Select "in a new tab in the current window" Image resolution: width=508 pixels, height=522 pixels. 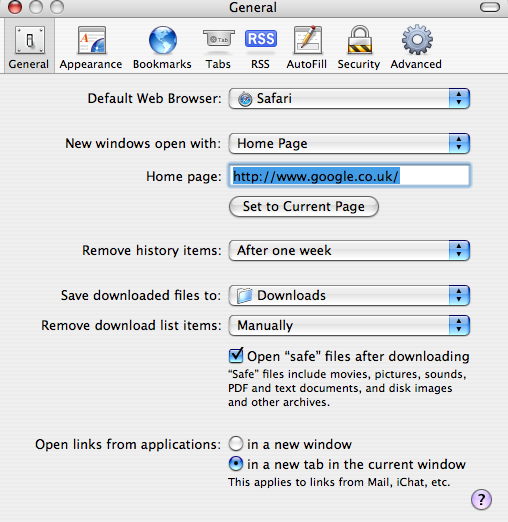(236, 464)
